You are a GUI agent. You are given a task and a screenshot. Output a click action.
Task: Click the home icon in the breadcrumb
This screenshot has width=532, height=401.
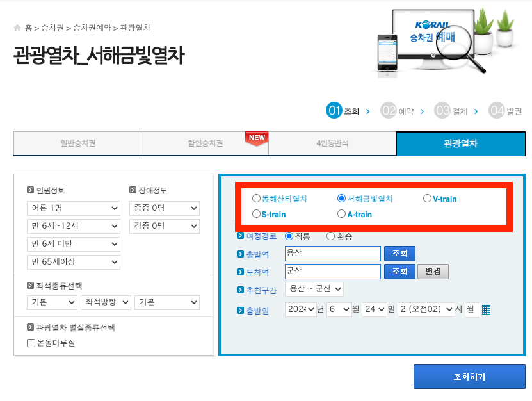coord(17,28)
